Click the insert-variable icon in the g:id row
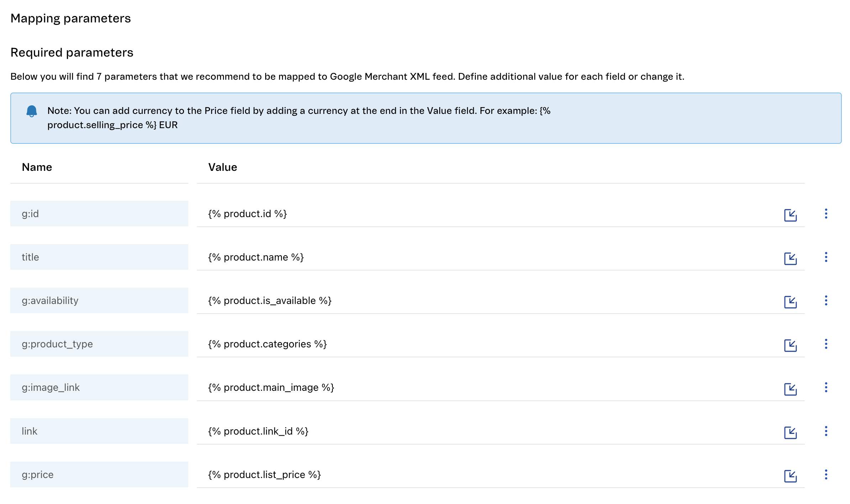 790,215
